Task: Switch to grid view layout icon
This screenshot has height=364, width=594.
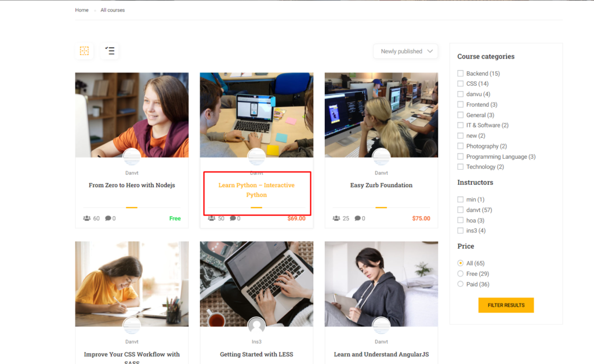Action: [x=85, y=51]
